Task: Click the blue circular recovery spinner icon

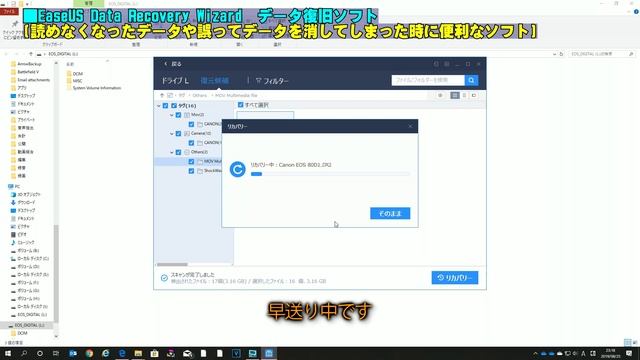Action: [x=238, y=169]
